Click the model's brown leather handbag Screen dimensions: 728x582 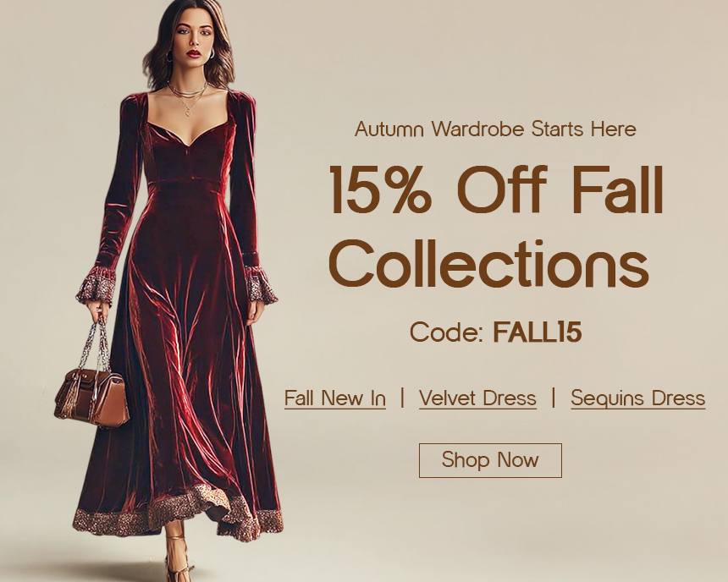tap(92, 396)
